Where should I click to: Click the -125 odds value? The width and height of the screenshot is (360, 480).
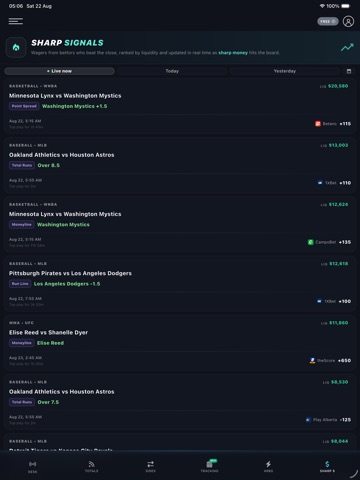[345, 420]
